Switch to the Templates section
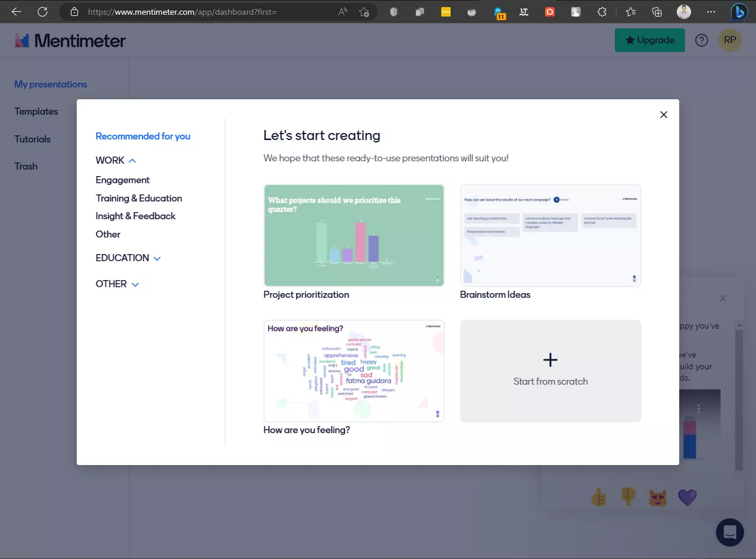 pyautogui.click(x=36, y=111)
